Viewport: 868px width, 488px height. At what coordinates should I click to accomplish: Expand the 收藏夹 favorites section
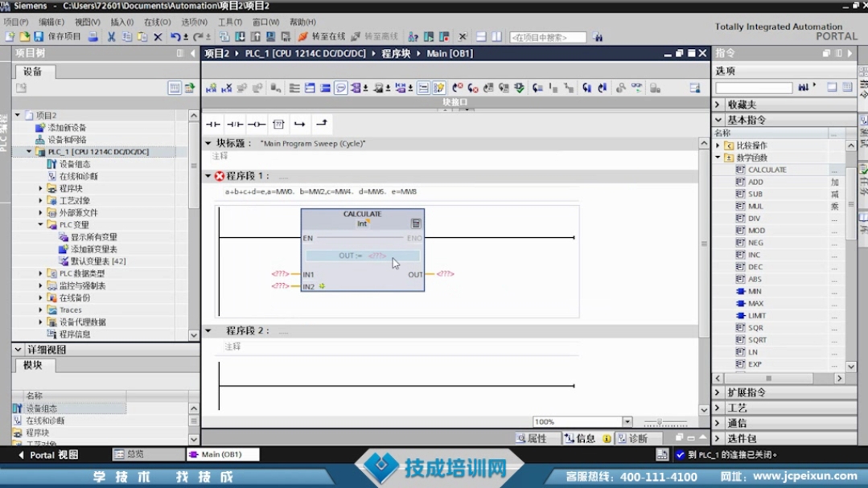[718, 105]
